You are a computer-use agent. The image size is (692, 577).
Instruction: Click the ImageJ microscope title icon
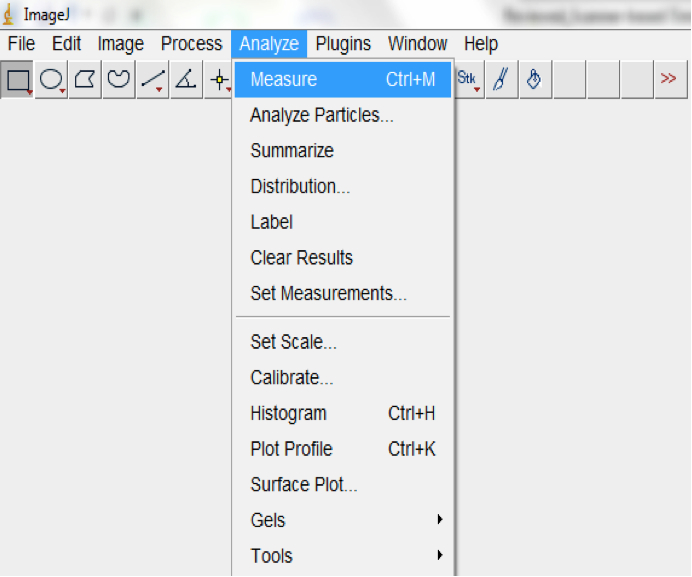click(8, 15)
